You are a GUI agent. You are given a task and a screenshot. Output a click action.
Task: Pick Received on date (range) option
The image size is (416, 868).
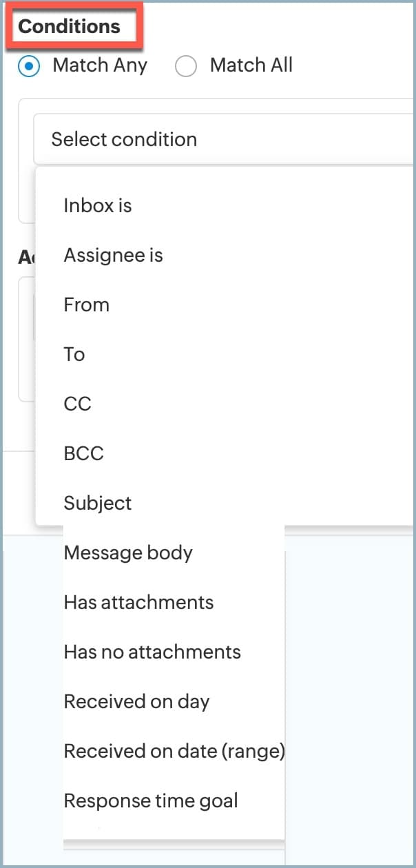174,751
